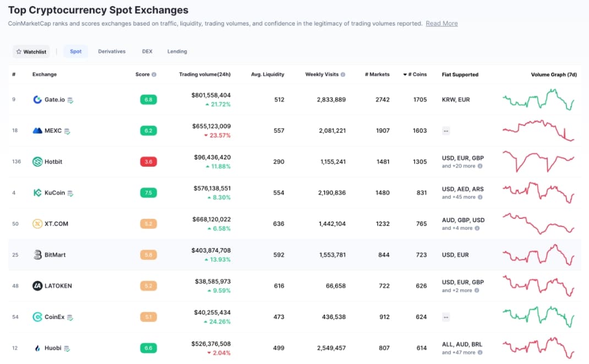589x364 pixels.
Task: Click the info icon after Huobi's +47 more
Action: [x=480, y=352]
